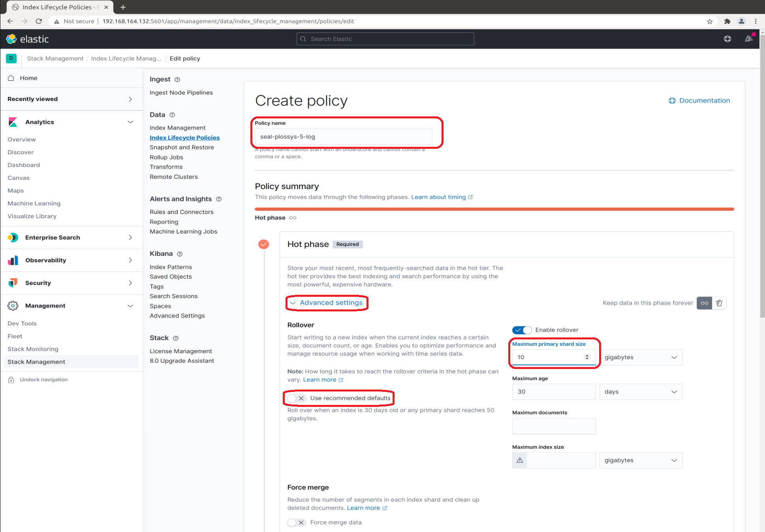The image size is (765, 532).
Task: Go to Snapshot and Restore page
Action: pos(182,147)
